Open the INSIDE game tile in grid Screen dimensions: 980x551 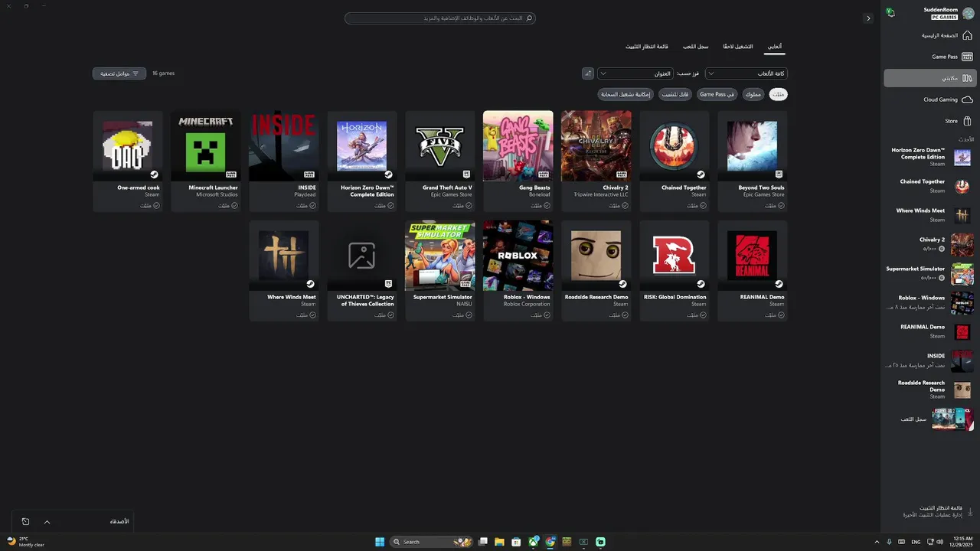tap(284, 161)
